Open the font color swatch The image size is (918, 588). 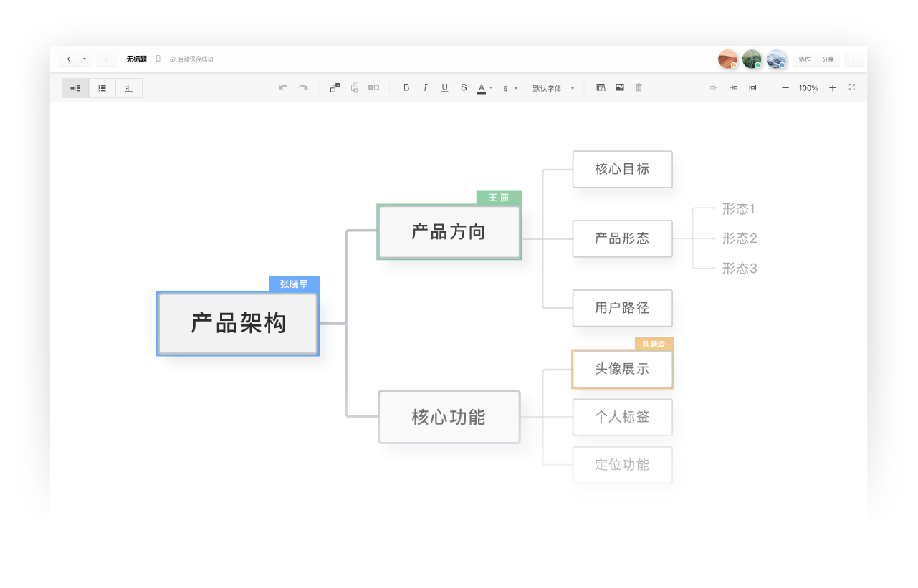[x=482, y=87]
